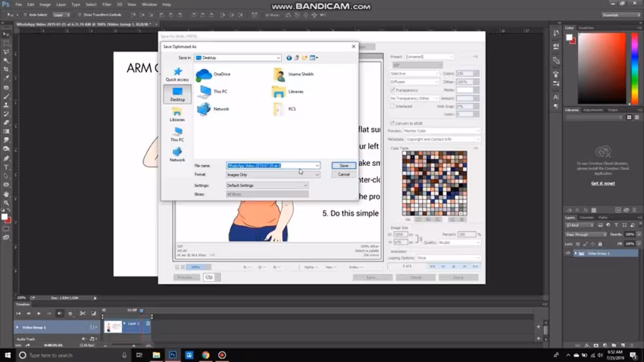Click the up one level folder icon

tap(296, 58)
